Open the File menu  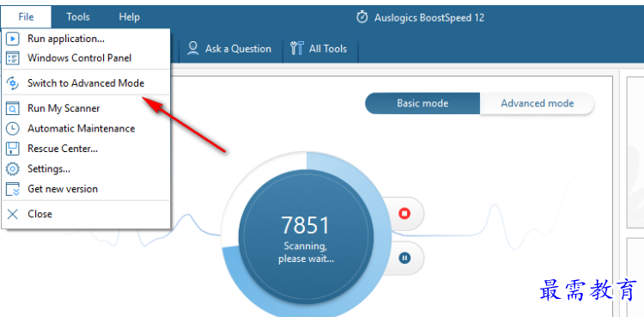27,17
